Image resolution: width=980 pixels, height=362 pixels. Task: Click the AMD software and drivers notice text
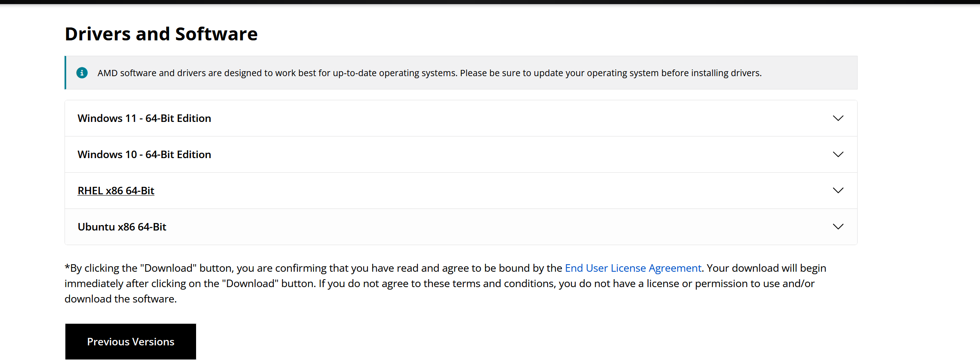click(x=430, y=73)
